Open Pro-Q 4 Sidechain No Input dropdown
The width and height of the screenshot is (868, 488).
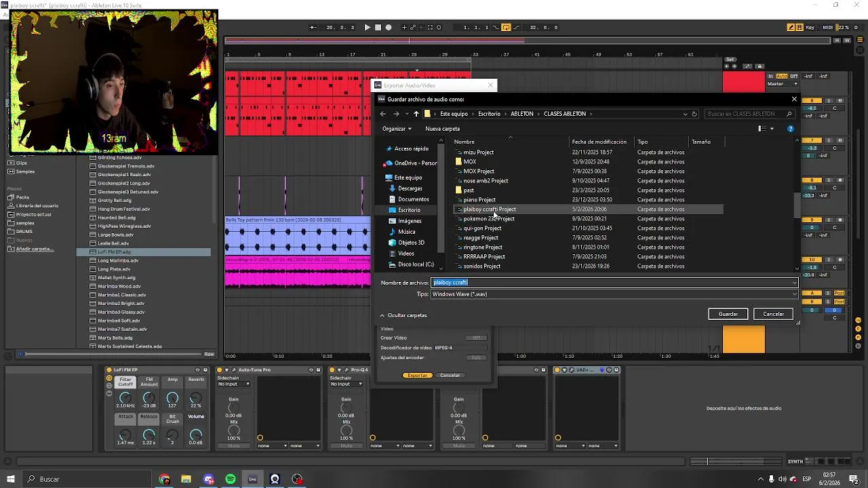[x=347, y=384]
